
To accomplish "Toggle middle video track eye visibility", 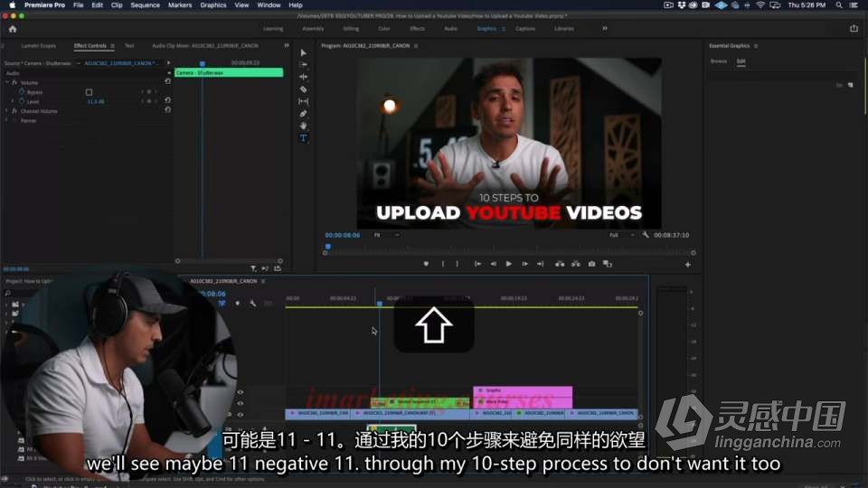I will (x=241, y=403).
